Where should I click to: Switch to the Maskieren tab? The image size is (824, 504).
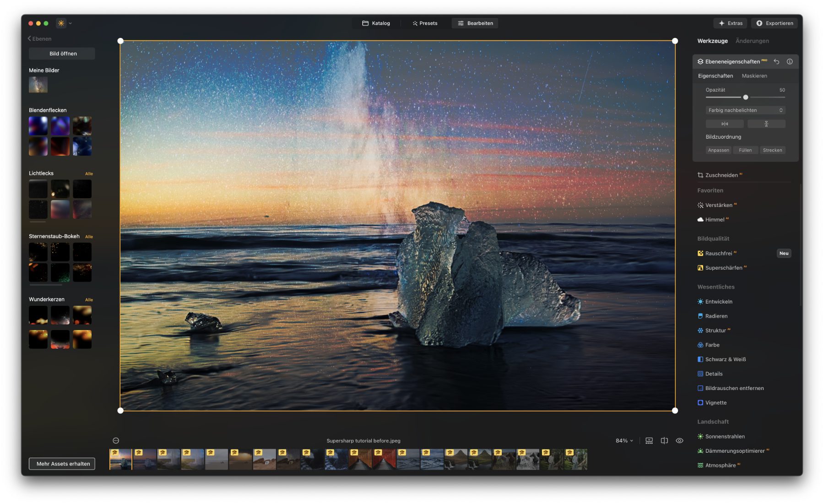coord(754,76)
